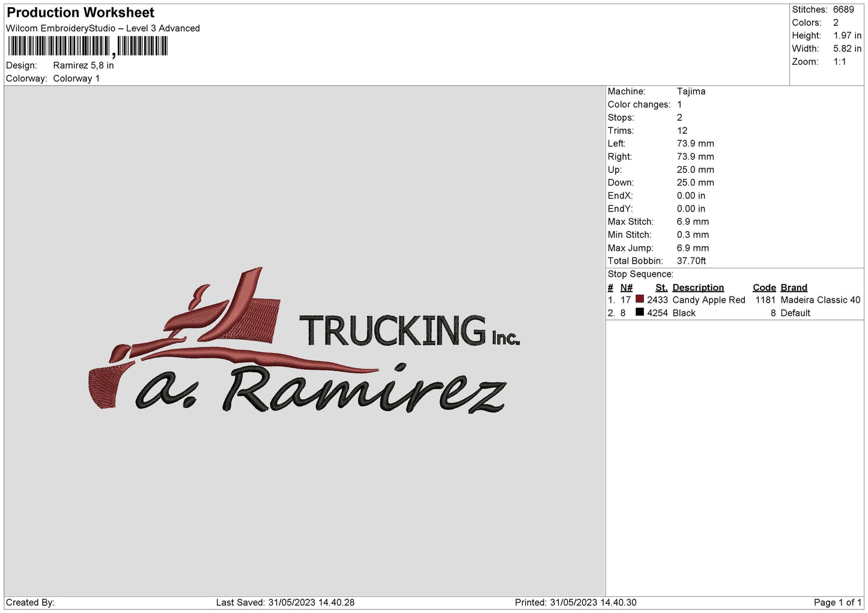Viewport: 868px width, 613px height.
Task: Click the Black thread description
Action: pyautogui.click(x=684, y=313)
